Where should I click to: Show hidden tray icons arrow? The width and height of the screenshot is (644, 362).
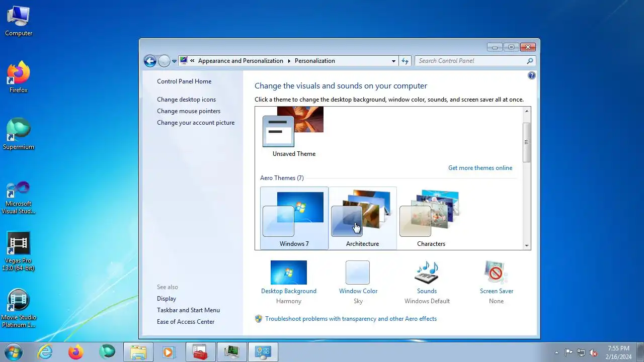click(x=556, y=352)
